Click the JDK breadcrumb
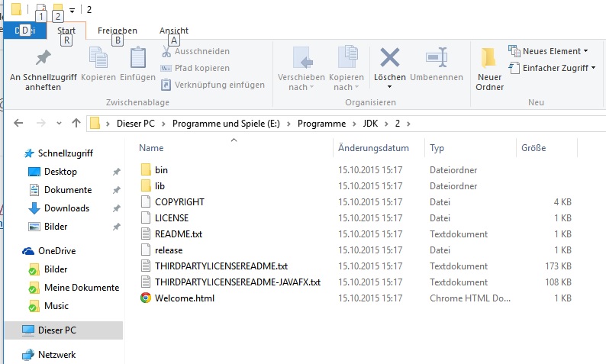 (370, 124)
